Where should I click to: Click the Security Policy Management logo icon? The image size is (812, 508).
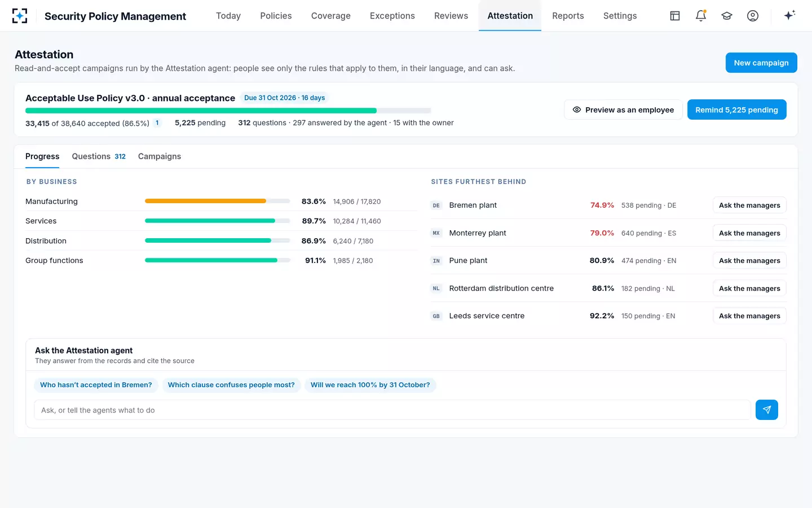(20, 16)
